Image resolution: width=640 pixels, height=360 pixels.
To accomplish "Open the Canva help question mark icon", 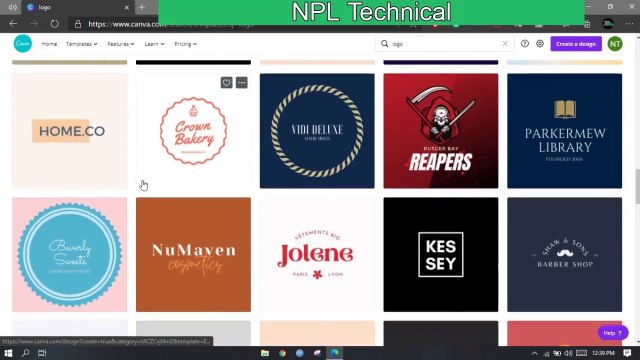I will click(525, 44).
